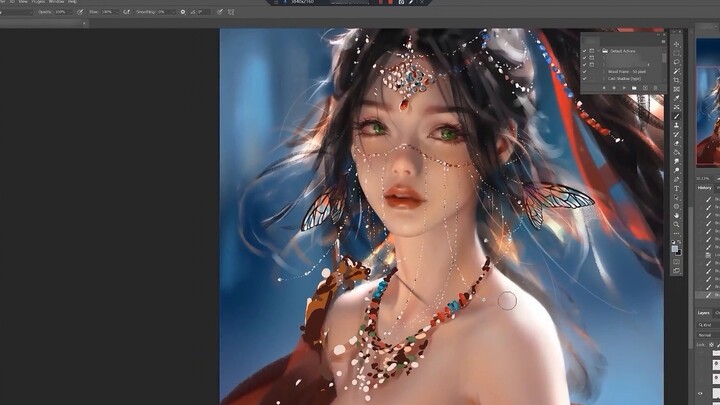Delete action with Actions panel trash
The width and height of the screenshot is (720, 405).
[x=655, y=88]
